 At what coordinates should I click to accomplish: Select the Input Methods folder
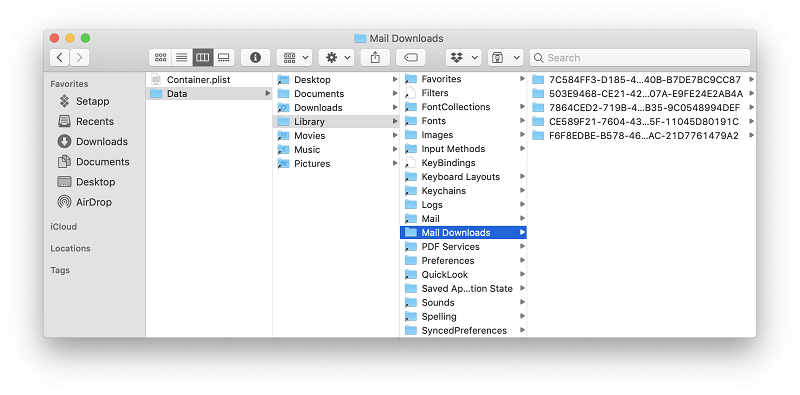[463, 149]
